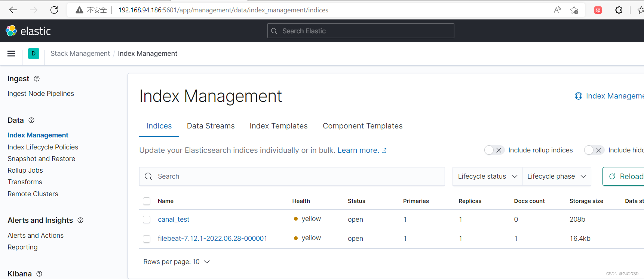Switch to the Indices tab

(x=159, y=126)
